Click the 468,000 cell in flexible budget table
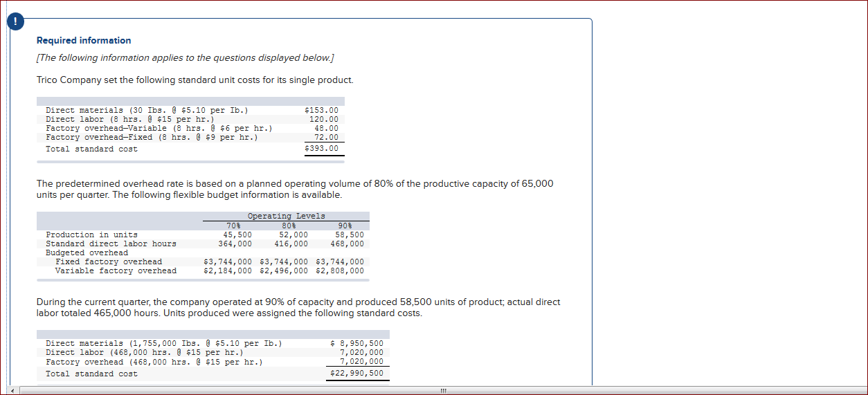 point(347,244)
